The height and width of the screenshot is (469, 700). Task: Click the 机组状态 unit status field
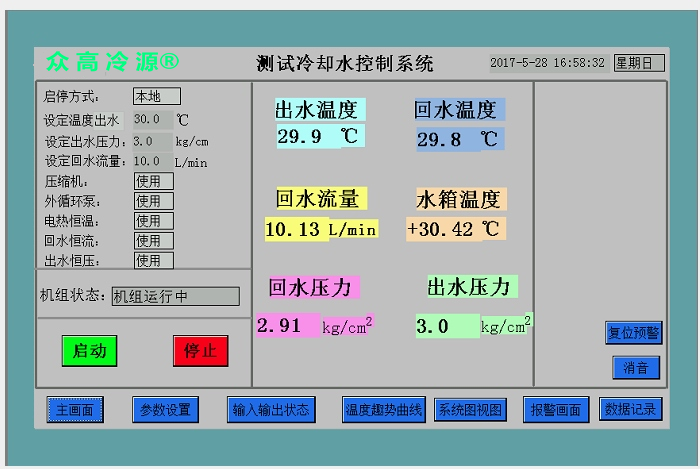174,297
